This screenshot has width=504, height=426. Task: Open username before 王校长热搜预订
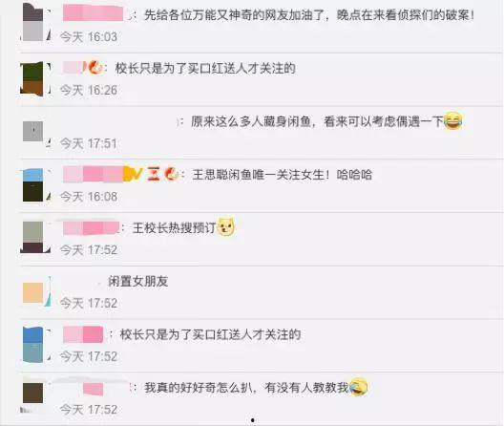91,228
